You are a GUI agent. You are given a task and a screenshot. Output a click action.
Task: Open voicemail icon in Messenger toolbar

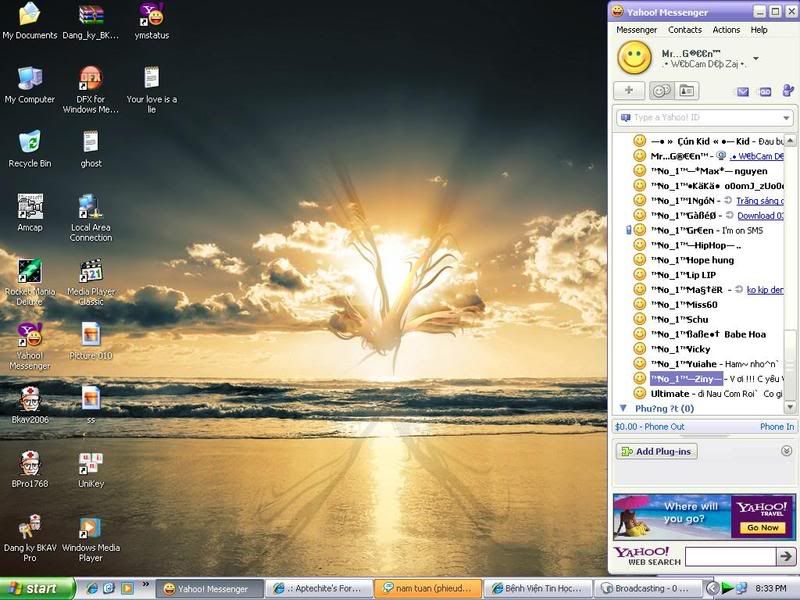[765, 92]
